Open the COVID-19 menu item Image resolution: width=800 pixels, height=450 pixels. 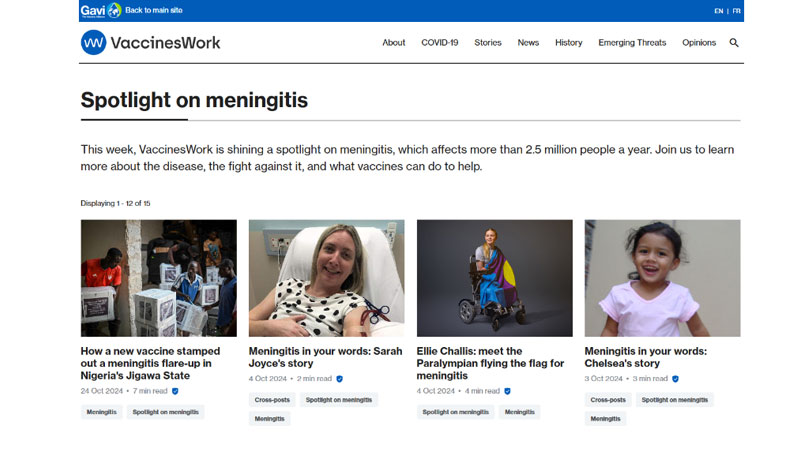(440, 43)
